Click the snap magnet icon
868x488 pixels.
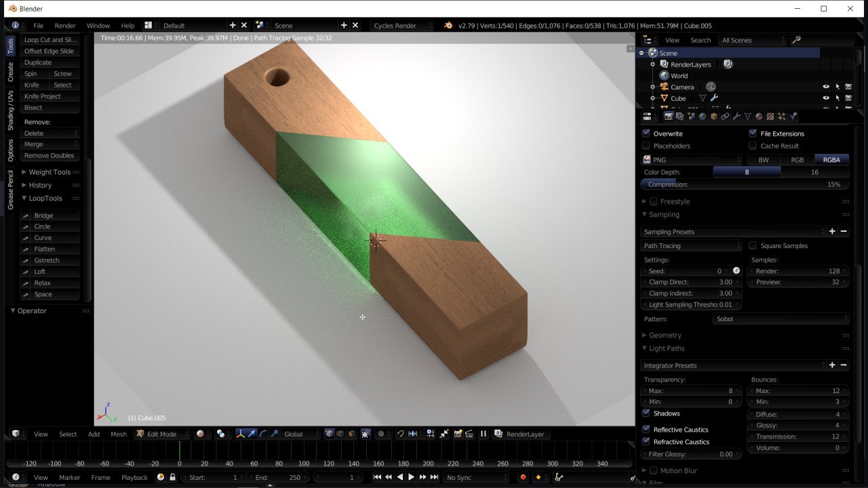coord(400,434)
